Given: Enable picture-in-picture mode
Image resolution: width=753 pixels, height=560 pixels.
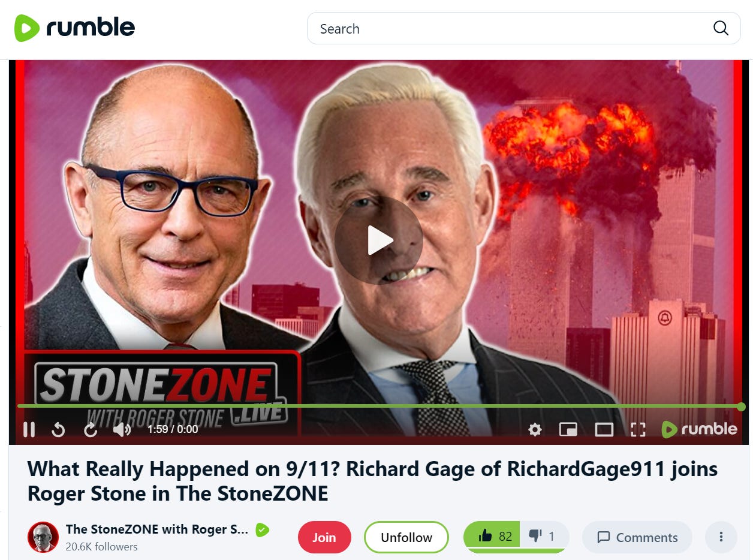Looking at the screenshot, I should (x=568, y=429).
